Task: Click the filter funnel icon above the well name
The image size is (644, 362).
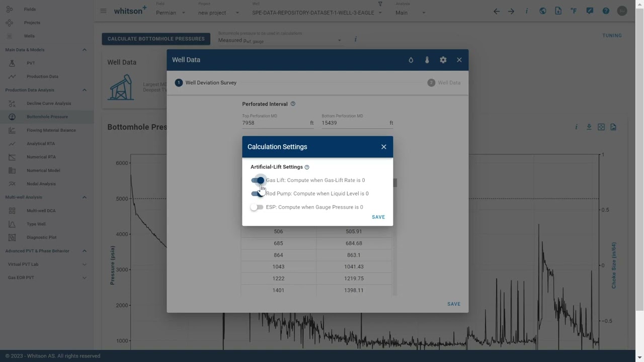Action: coord(380,4)
